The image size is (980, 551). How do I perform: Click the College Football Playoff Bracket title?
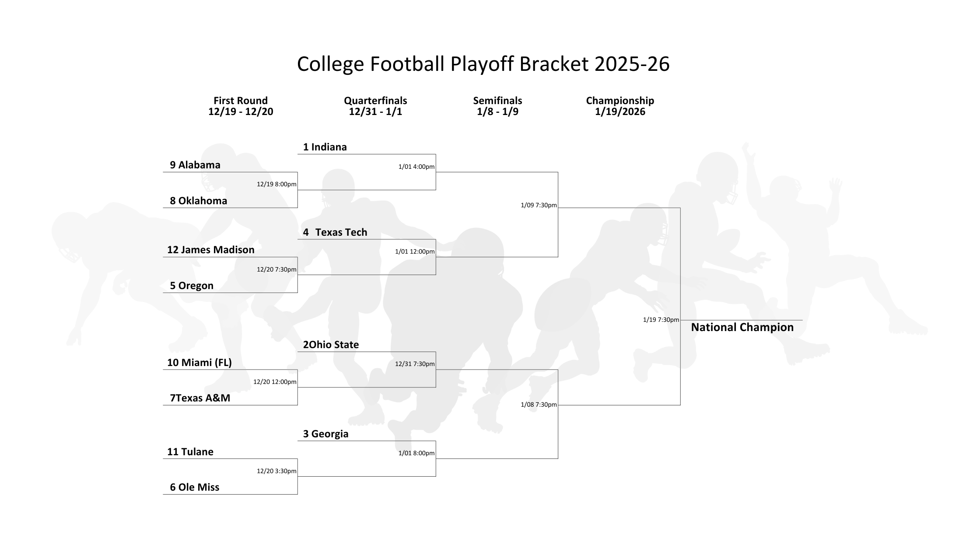tap(483, 64)
